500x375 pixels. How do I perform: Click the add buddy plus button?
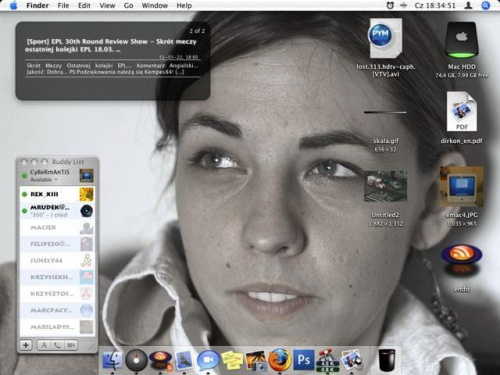[x=26, y=345]
